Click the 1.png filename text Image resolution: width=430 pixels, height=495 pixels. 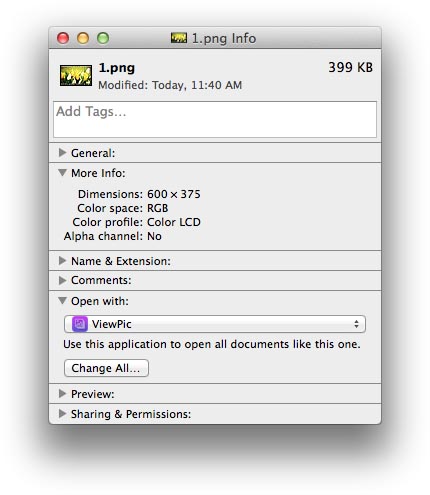[117, 68]
